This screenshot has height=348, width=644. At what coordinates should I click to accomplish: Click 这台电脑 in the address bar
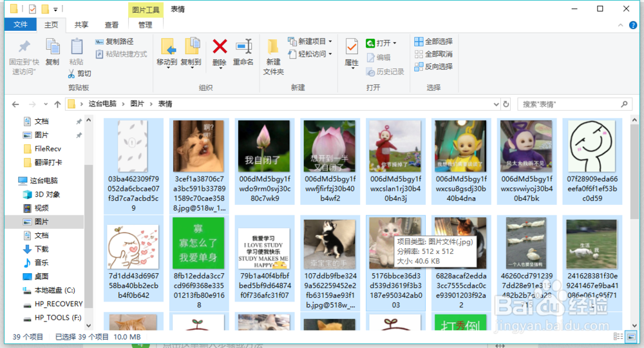102,104
